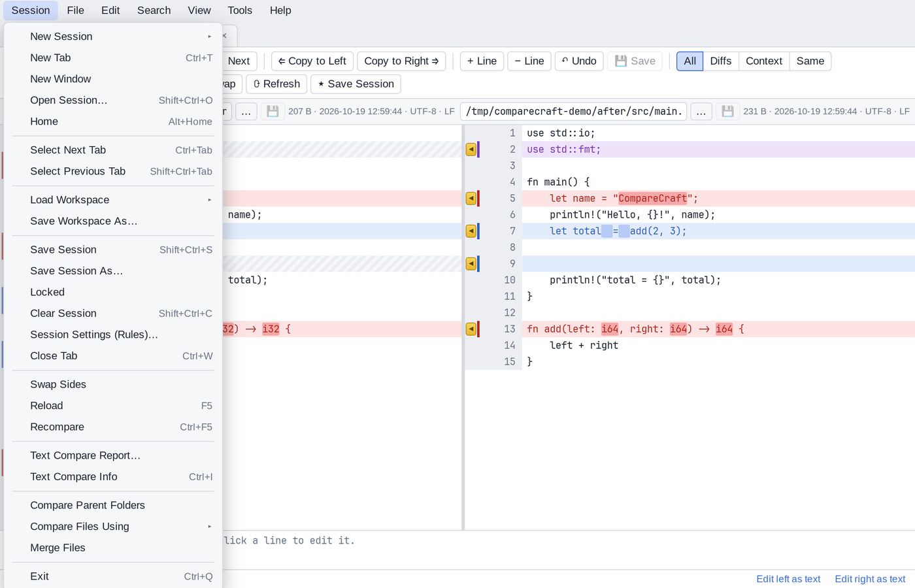This screenshot has width=915, height=588.
Task: Show all lines with the All filter
Action: (690, 61)
